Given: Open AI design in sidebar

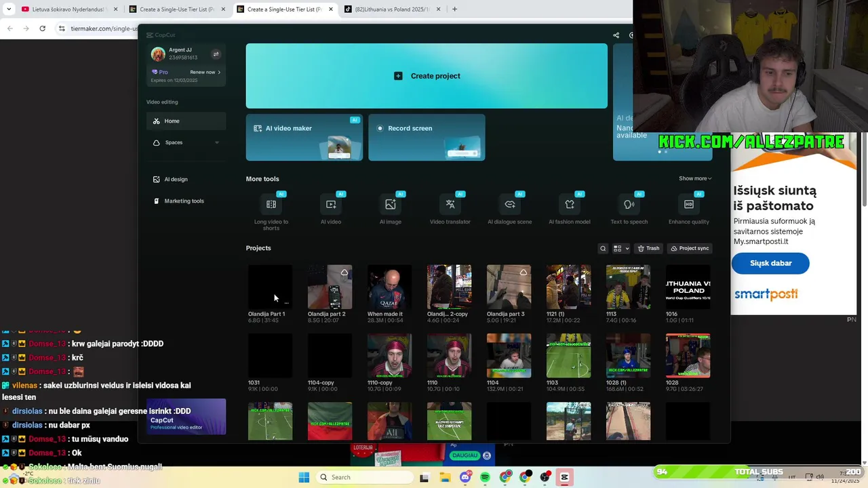Looking at the screenshot, I should (x=186, y=179).
